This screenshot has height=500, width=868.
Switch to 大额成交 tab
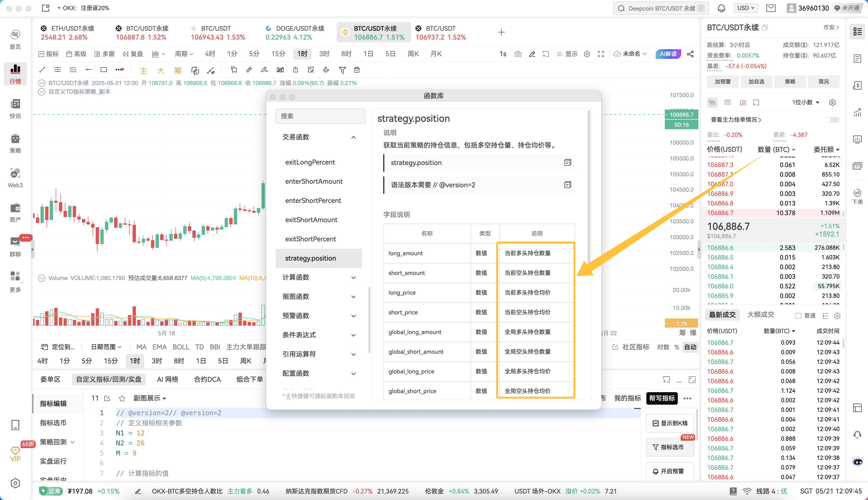pos(761,315)
